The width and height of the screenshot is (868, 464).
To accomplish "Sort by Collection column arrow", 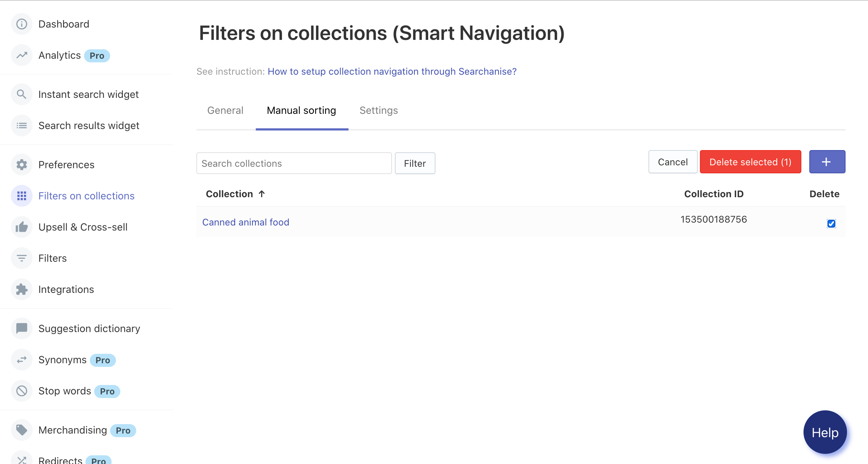I will (x=262, y=194).
